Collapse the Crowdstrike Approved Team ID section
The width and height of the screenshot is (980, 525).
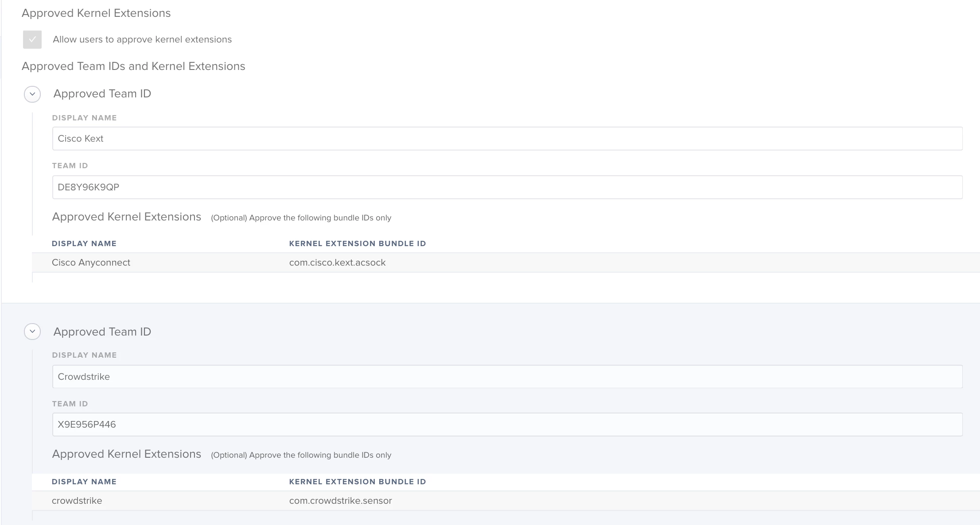coord(32,332)
